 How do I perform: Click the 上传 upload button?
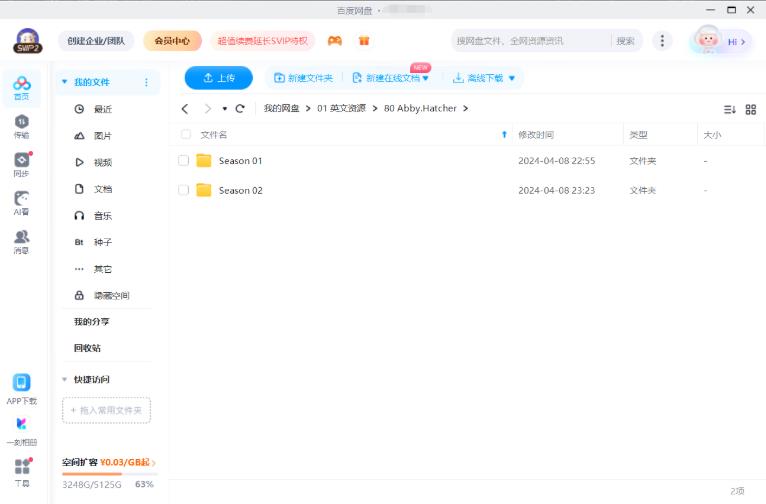tap(219, 78)
